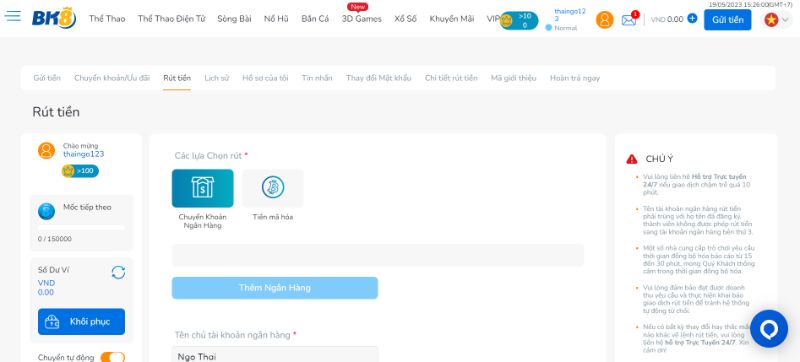The height and width of the screenshot is (362, 800).
Task: Open the Thể Thao Điện Tử menu
Action: tap(171, 19)
